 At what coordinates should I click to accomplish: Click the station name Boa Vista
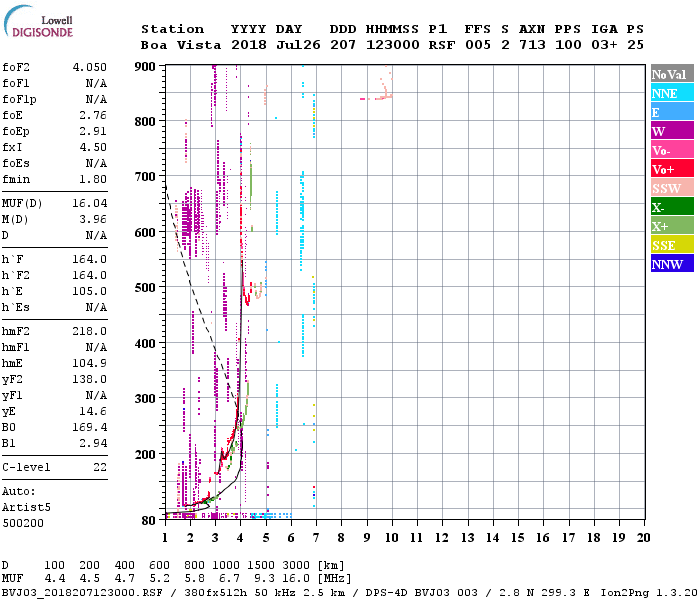(181, 45)
